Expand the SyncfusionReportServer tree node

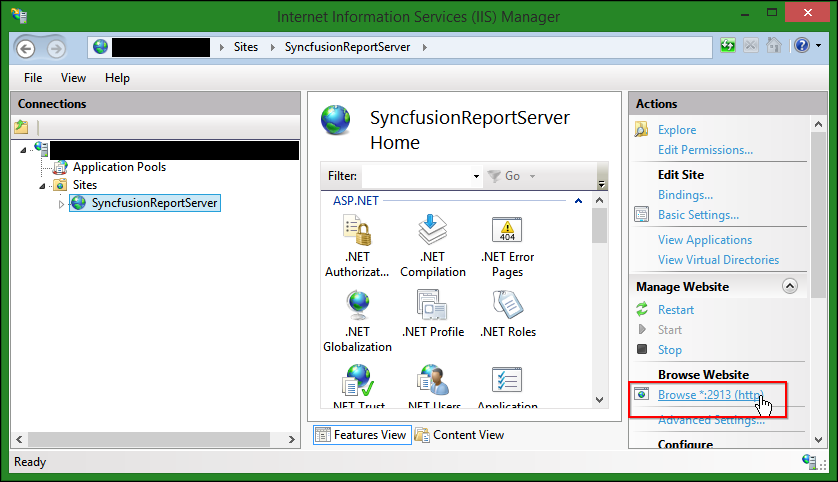coord(61,204)
